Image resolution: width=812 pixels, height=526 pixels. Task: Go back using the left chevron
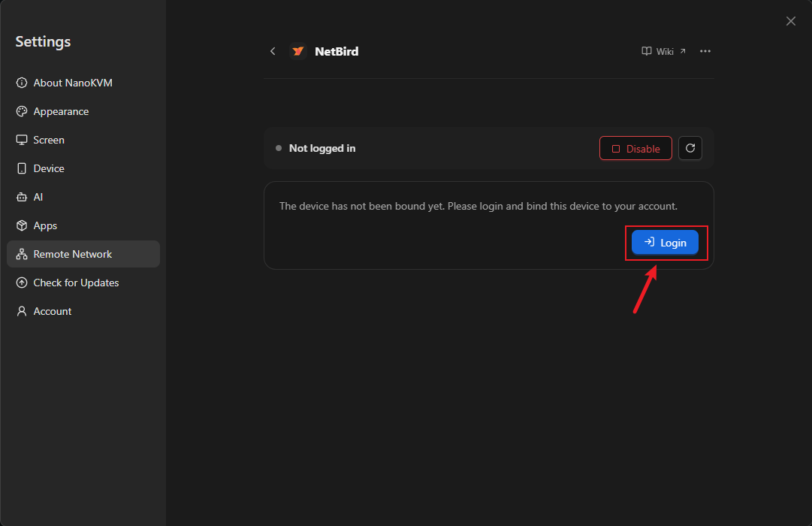coord(273,51)
